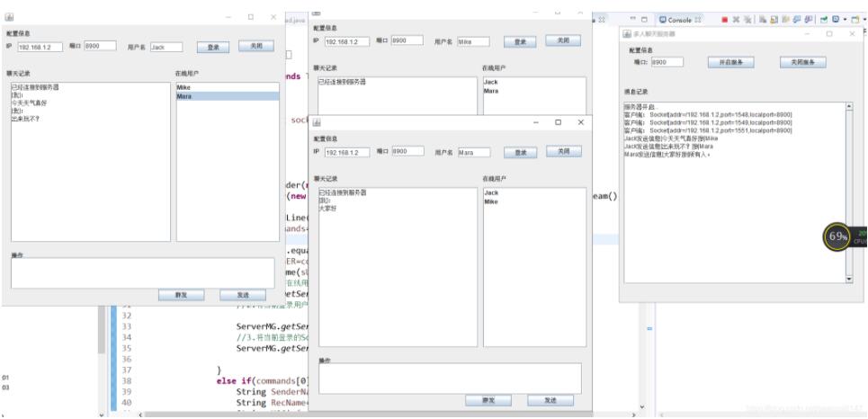Focus the IP field in the Mike window
Screen dimensions: 868x419
347,41
